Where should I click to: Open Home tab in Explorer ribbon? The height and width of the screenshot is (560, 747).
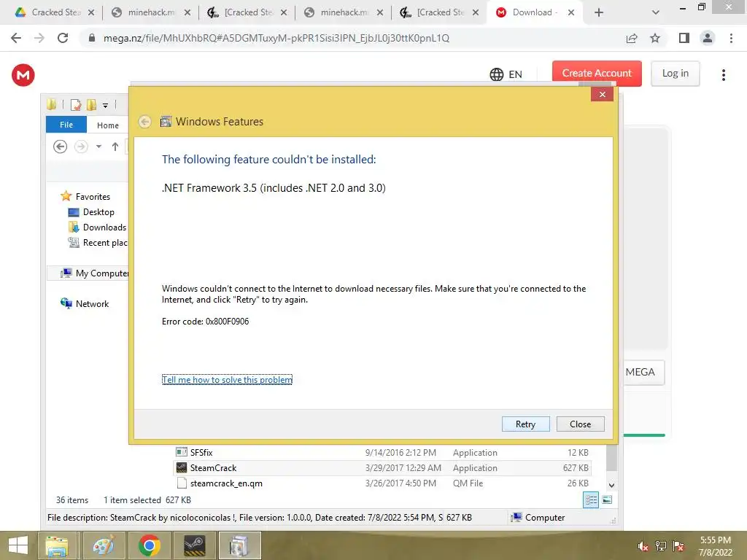pyautogui.click(x=108, y=125)
